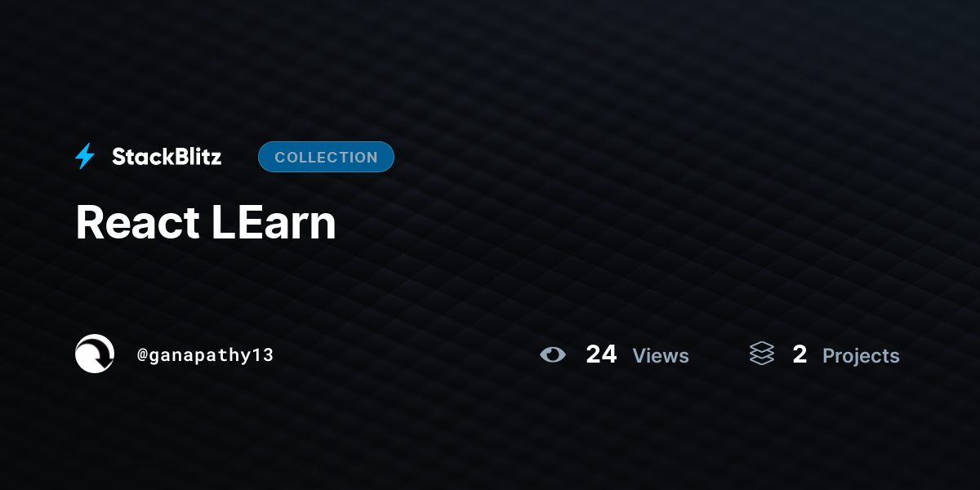Screen dimensions: 980x490
Task: Click the word LEarn in the title
Action: point(274,222)
